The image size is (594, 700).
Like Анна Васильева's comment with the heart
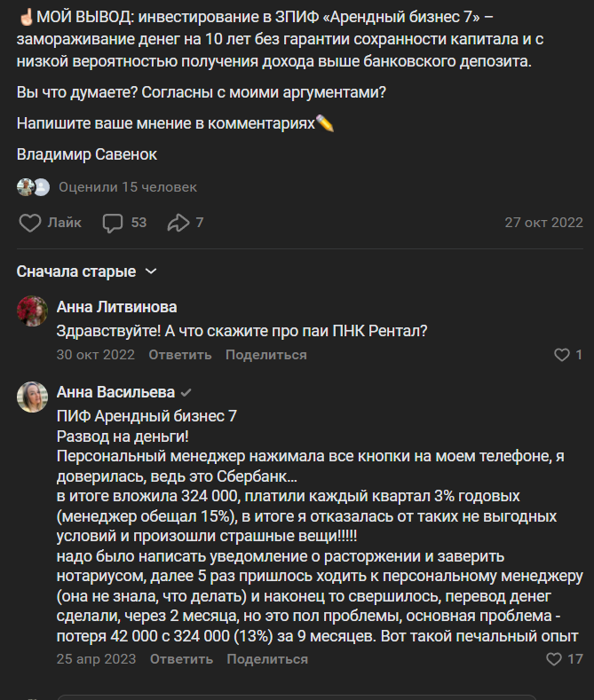554,659
